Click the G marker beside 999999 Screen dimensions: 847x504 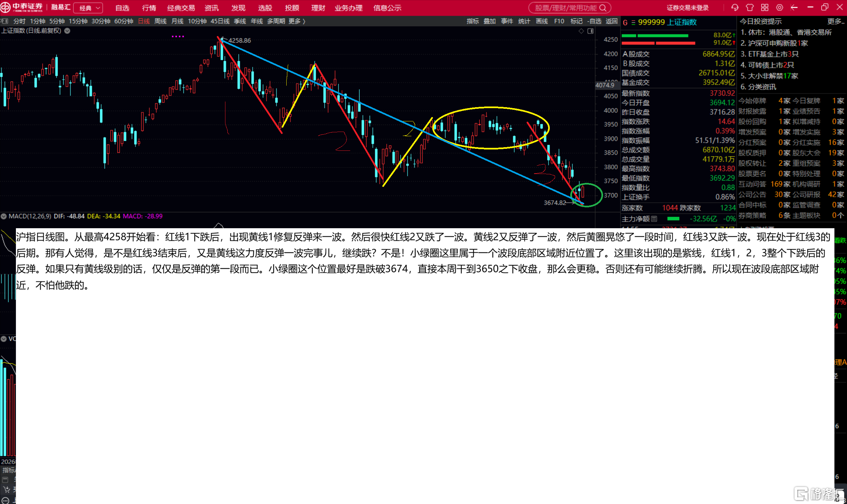625,22
